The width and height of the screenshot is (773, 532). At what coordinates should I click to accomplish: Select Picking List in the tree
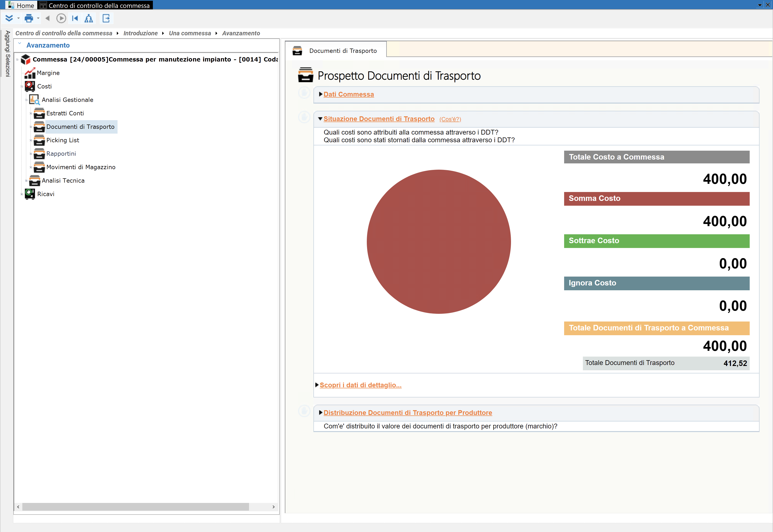coord(63,140)
